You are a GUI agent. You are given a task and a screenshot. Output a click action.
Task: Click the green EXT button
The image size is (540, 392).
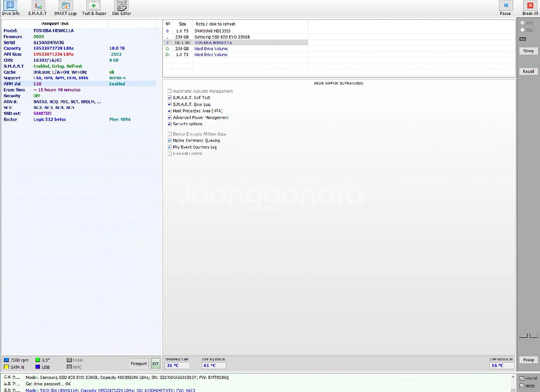point(155,363)
